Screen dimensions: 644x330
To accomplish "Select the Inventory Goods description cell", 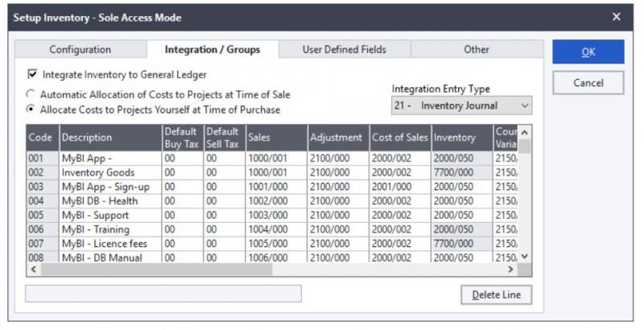I will pyautogui.click(x=109, y=173).
